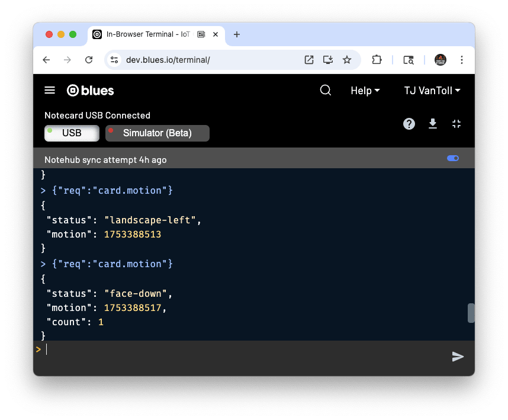The height and width of the screenshot is (420, 508).
Task: Reload the terminal page
Action: click(89, 60)
